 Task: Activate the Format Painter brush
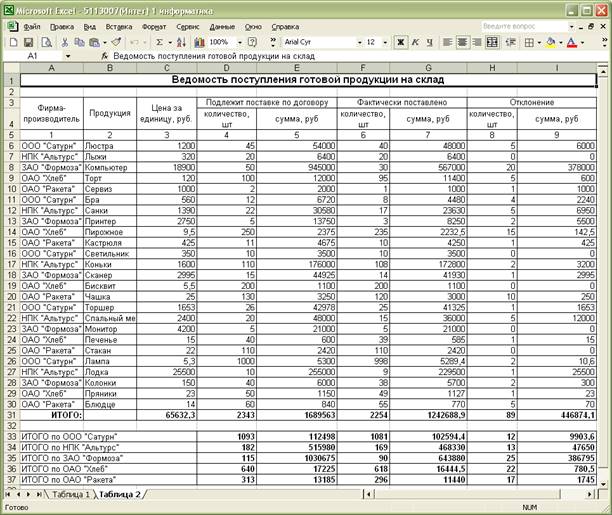click(x=116, y=42)
